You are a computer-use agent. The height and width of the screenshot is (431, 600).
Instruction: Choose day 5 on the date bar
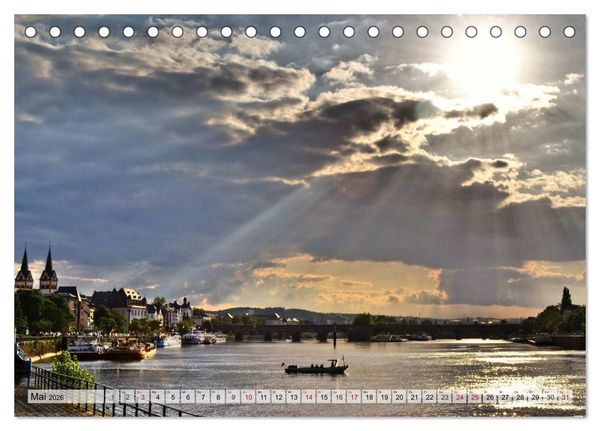[x=173, y=397]
